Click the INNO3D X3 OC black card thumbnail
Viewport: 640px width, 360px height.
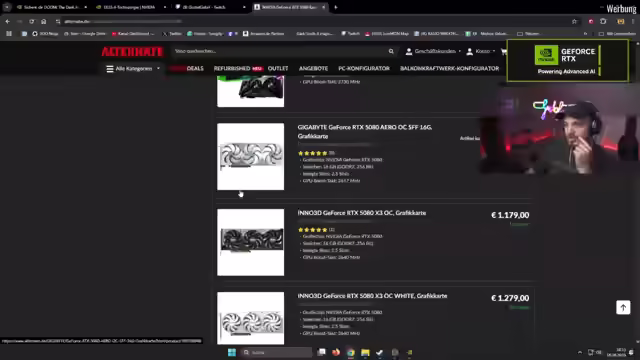(x=251, y=242)
